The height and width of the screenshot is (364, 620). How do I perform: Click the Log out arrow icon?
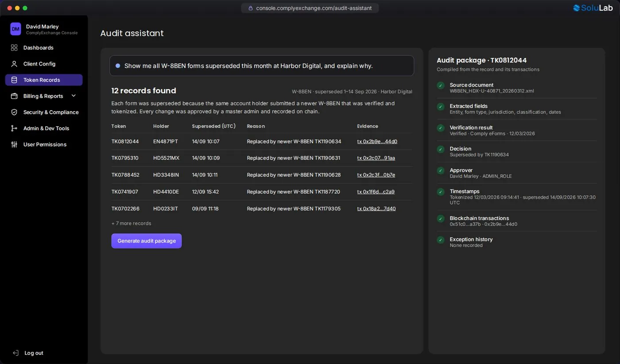coord(15,353)
